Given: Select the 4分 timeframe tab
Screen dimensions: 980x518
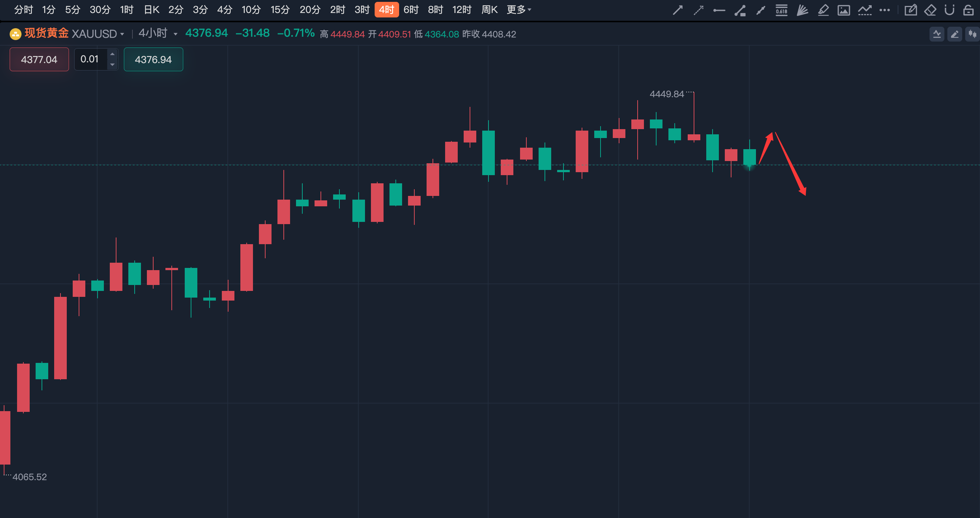Looking at the screenshot, I should click(x=224, y=10).
